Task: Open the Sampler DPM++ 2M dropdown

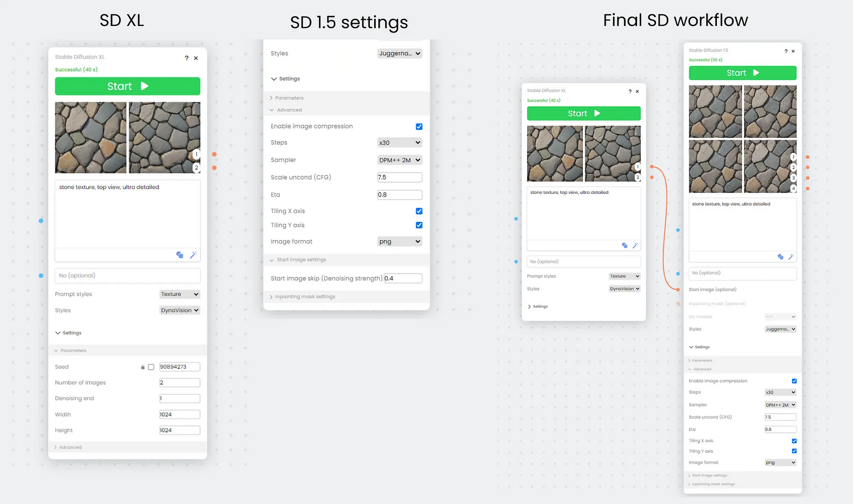Action: (400, 160)
